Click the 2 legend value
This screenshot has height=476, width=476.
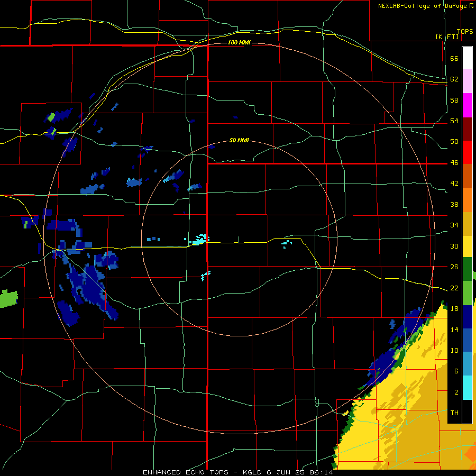point(456,392)
